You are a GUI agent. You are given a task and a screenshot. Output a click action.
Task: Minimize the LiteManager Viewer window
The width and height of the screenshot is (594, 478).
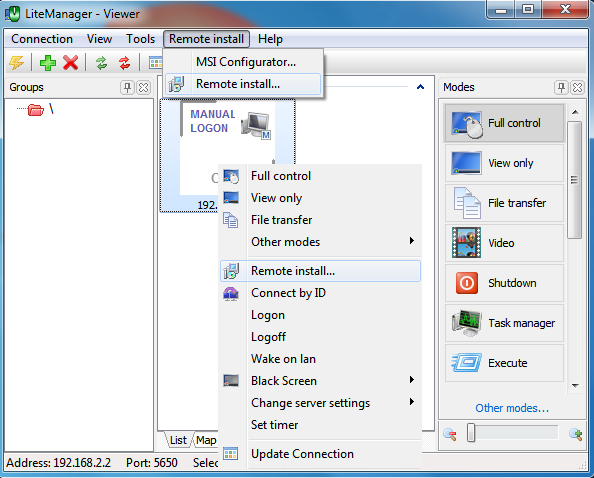pyautogui.click(x=501, y=10)
